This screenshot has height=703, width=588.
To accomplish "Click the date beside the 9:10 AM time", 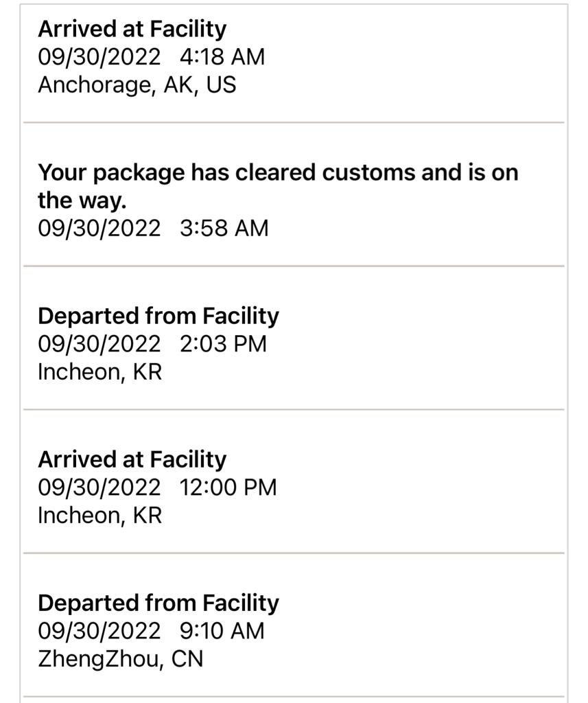I will (x=99, y=631).
